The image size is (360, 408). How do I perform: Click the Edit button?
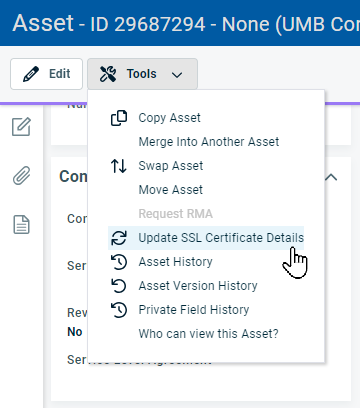(46, 74)
